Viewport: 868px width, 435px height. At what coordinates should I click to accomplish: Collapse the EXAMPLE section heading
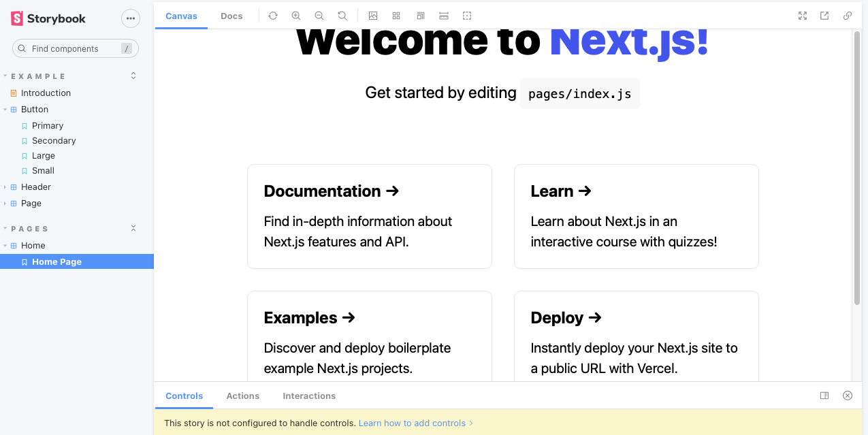point(39,76)
